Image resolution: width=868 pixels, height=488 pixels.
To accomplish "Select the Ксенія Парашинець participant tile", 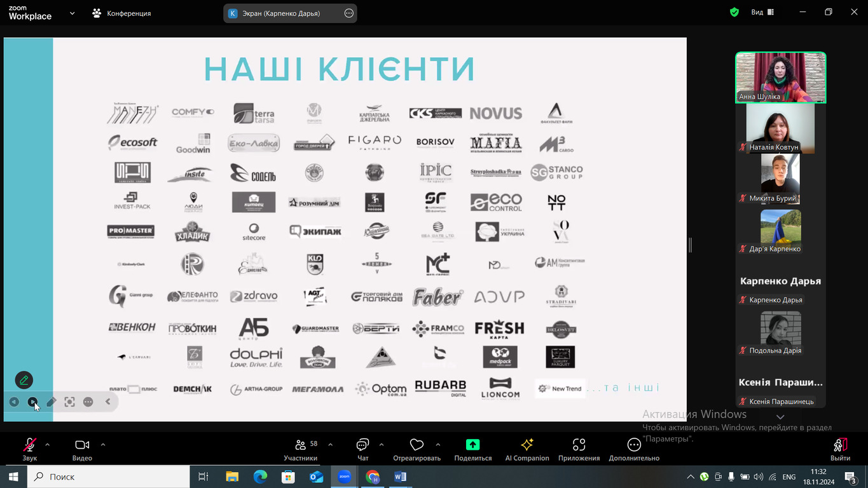I will coord(780,382).
